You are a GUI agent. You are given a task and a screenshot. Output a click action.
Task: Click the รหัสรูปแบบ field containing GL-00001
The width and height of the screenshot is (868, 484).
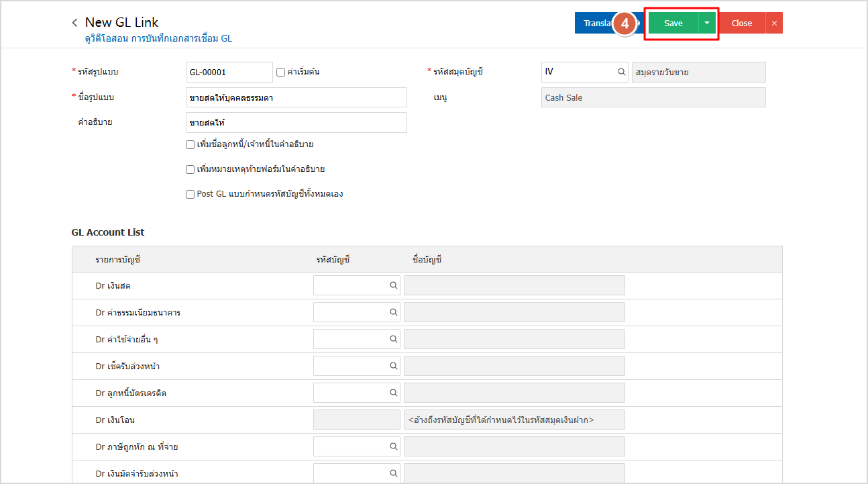pyautogui.click(x=229, y=72)
